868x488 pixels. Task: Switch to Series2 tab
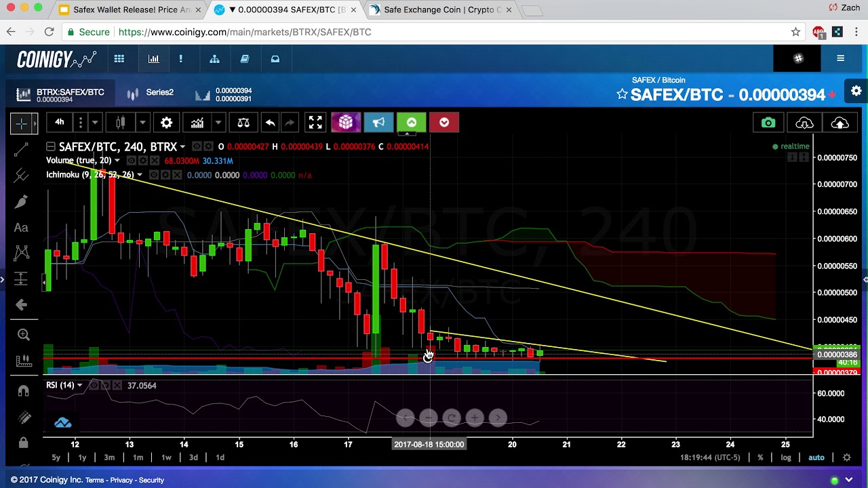pyautogui.click(x=151, y=93)
